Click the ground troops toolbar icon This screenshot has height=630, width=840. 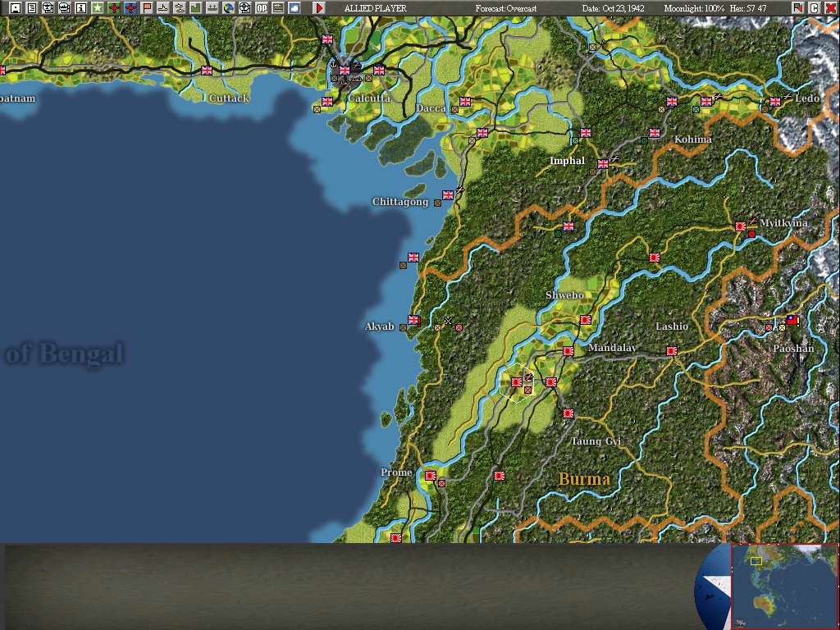[x=212, y=8]
